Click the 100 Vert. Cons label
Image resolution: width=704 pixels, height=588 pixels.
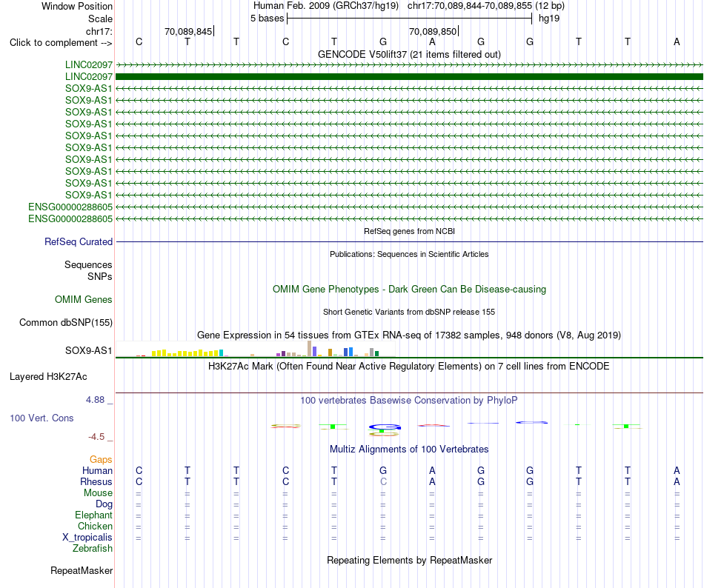(41, 418)
